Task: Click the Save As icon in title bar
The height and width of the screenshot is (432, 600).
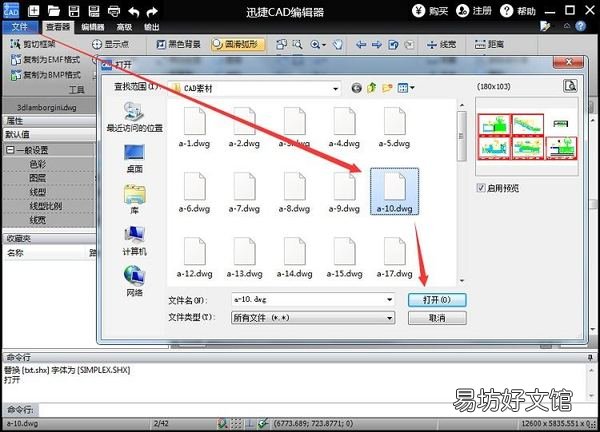Action: tap(94, 11)
